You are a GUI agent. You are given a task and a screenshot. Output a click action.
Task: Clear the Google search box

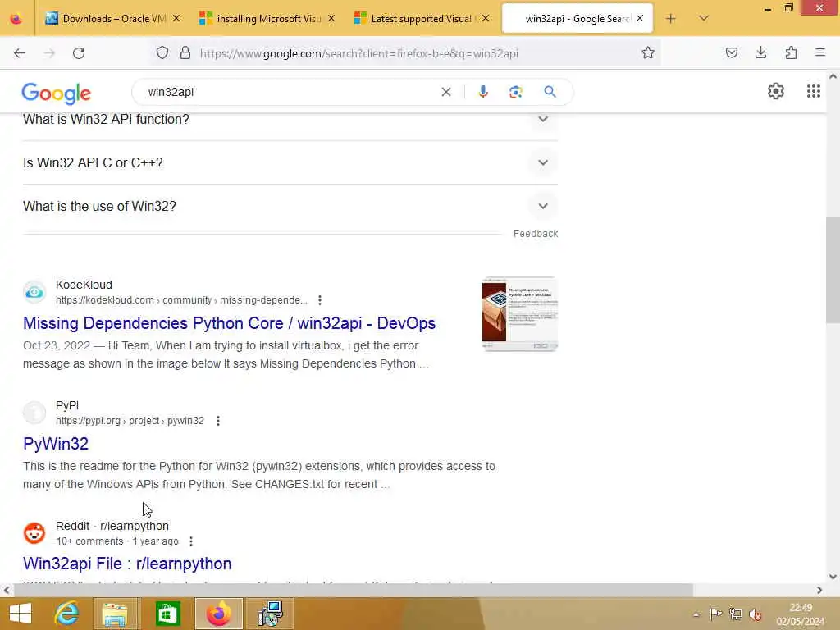click(x=445, y=92)
